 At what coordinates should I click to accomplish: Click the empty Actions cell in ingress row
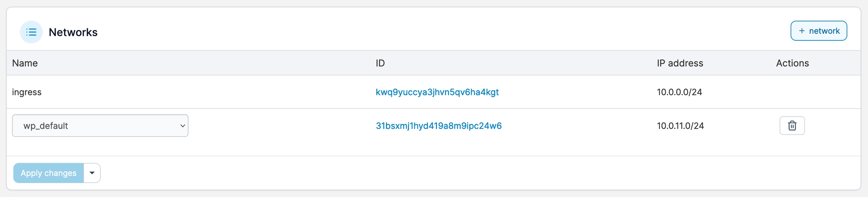[792, 92]
